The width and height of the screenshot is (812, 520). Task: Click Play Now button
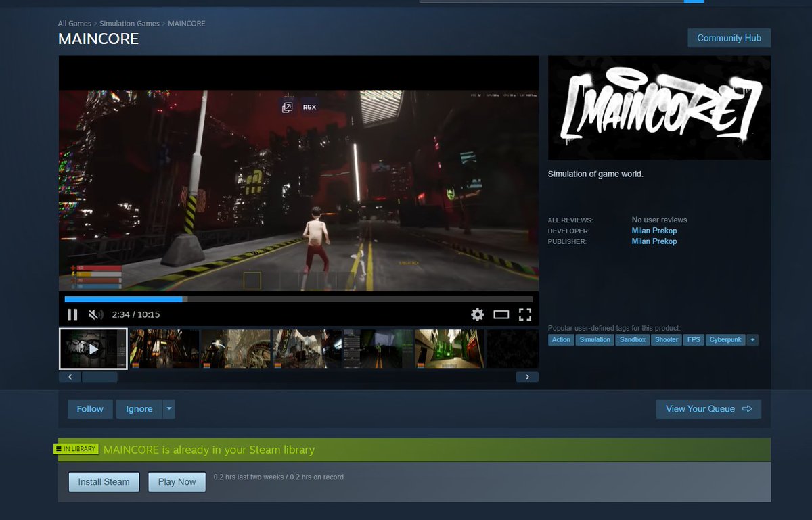(177, 482)
